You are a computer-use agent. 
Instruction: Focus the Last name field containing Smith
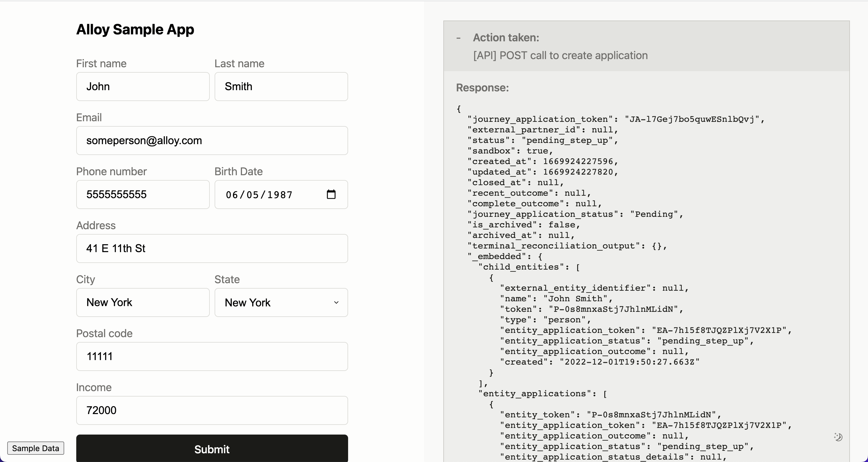tap(281, 86)
